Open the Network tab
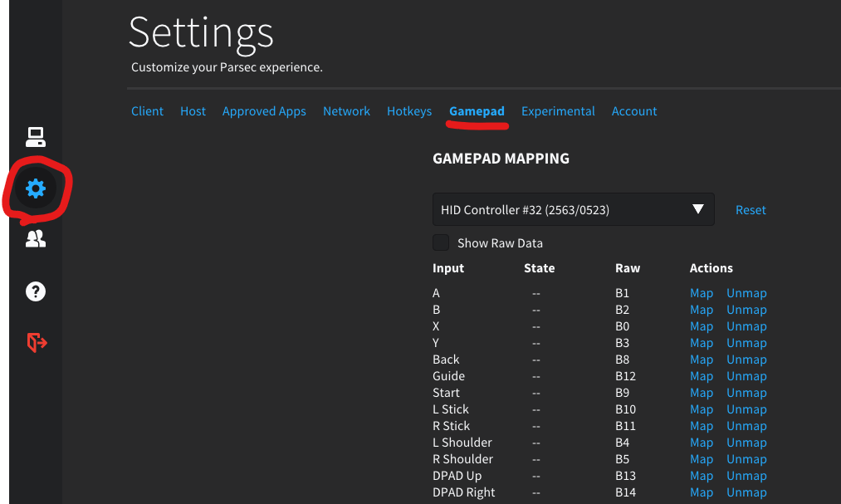This screenshot has height=504, width=841. tap(346, 111)
